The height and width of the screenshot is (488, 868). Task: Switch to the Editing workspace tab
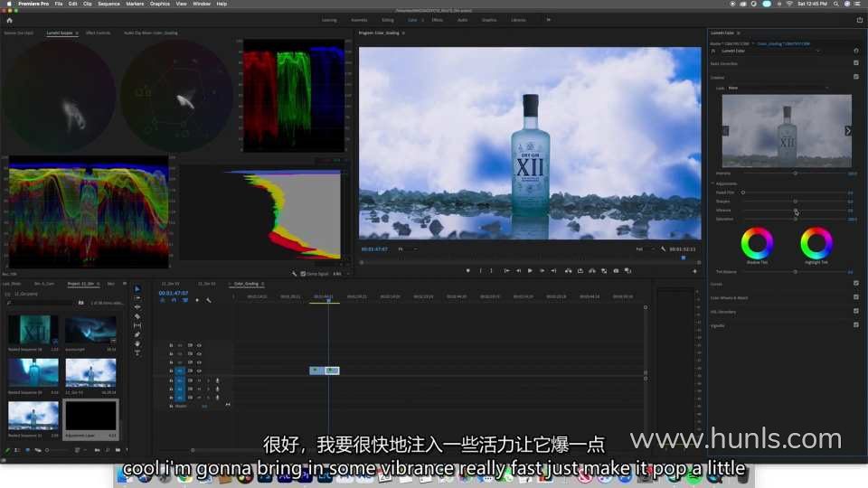click(388, 20)
